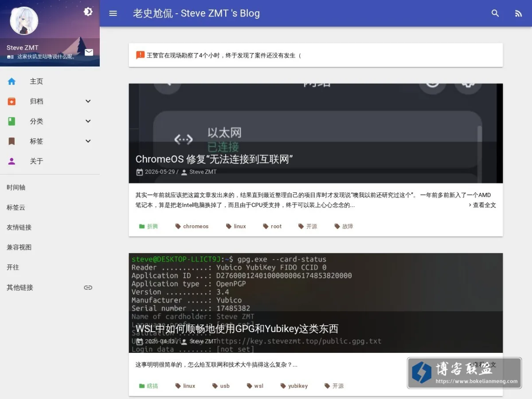Select the 开源 tag under ChromeOS post
Viewport: 532px width, 399px height.
point(308,227)
